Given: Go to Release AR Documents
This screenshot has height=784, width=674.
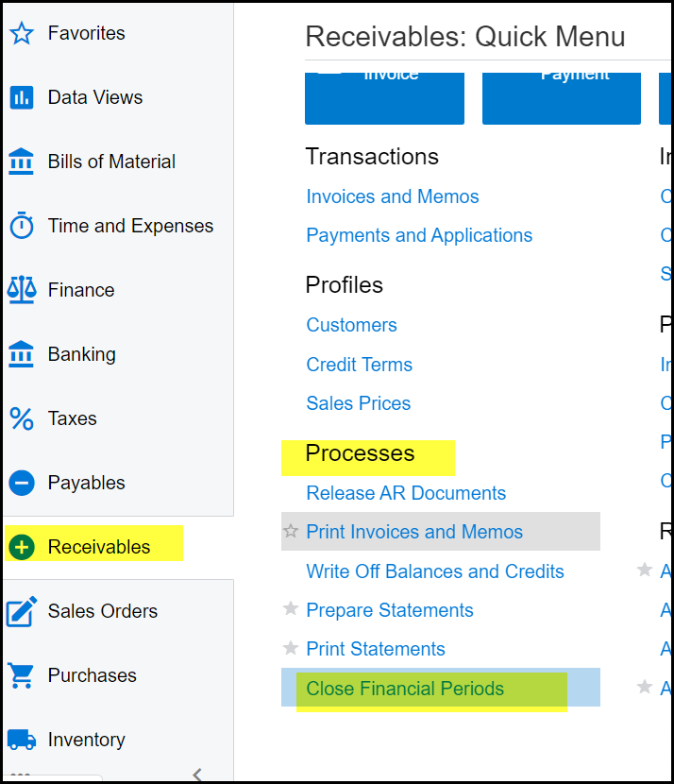Looking at the screenshot, I should click(x=406, y=493).
